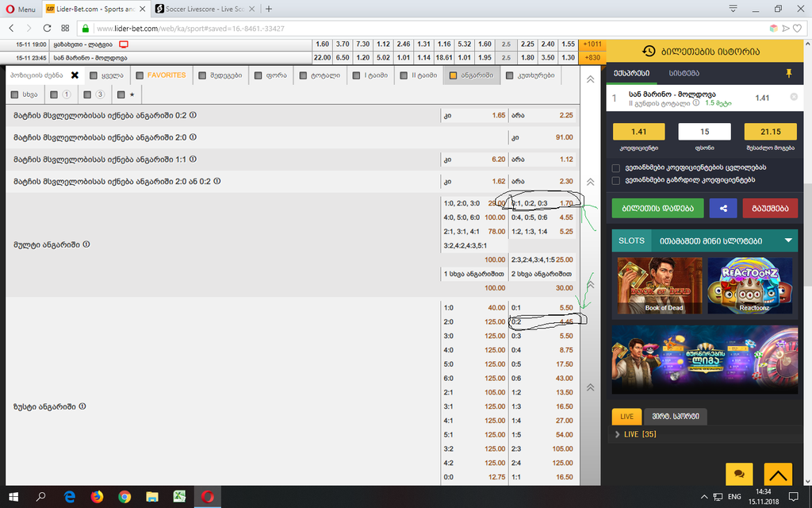Pick კი 1.65 for score 0:2
Image resolution: width=812 pixels, height=508 pixels.
coord(474,115)
